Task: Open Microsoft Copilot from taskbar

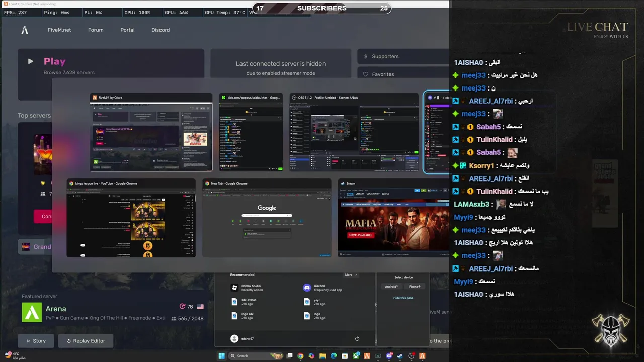Action: 311,356
